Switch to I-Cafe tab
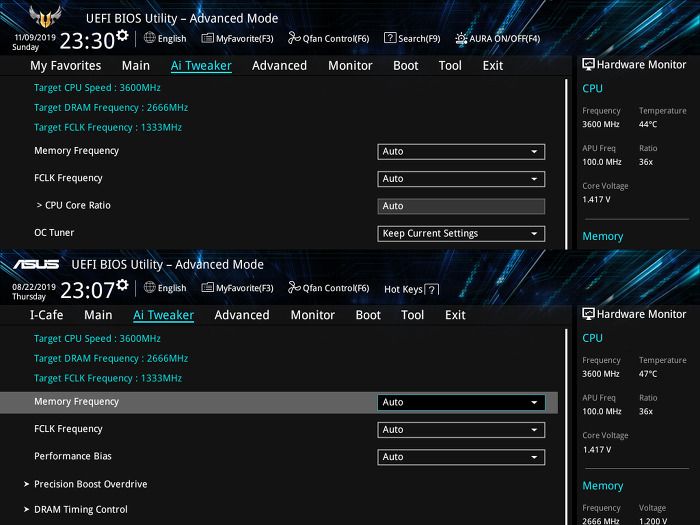Viewport: 700px width, 525px height. (46, 315)
